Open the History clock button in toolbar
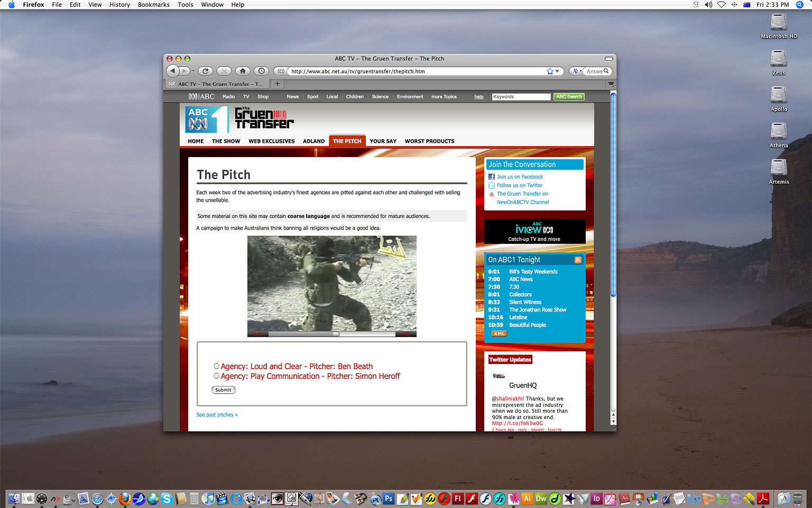This screenshot has width=812, height=508. (x=261, y=71)
